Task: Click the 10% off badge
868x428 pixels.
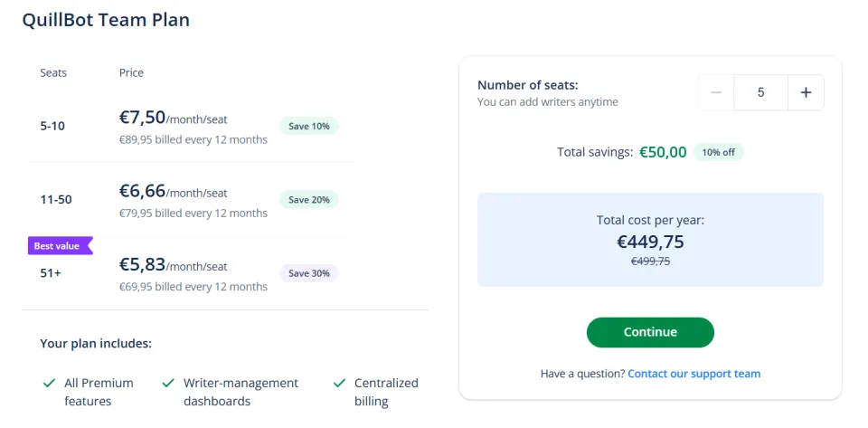Action: click(x=719, y=152)
